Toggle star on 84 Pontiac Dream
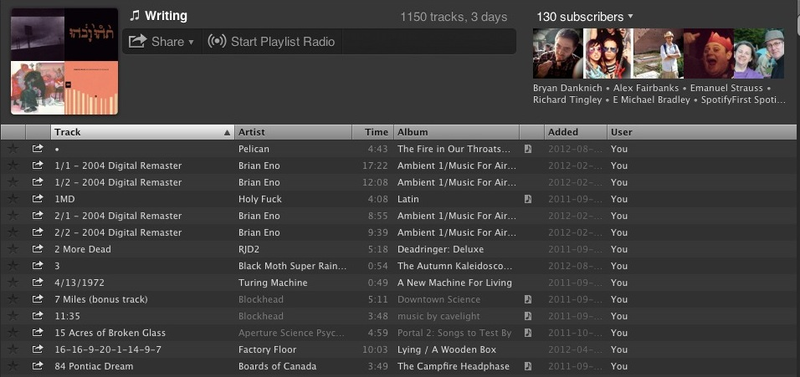The image size is (800, 377). click(13, 366)
